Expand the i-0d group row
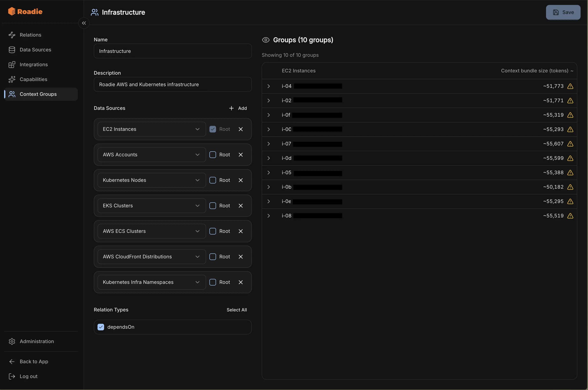The width and height of the screenshot is (588, 390). 269,158
